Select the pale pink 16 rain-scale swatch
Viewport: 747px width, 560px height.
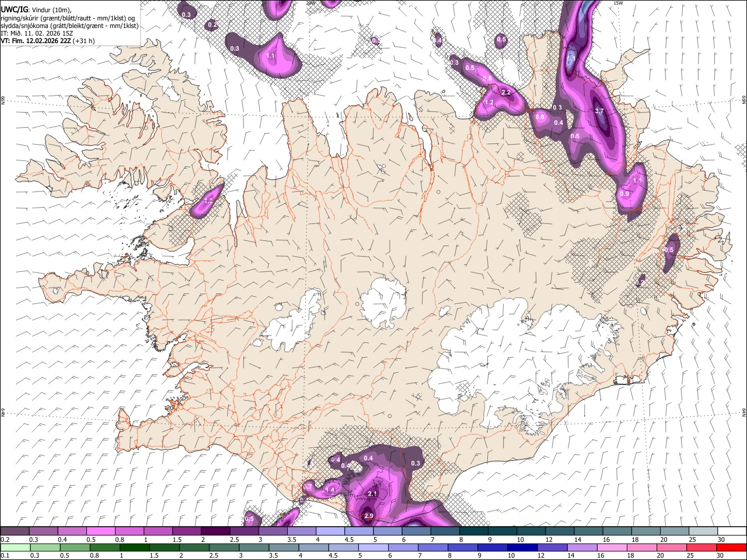point(613,548)
